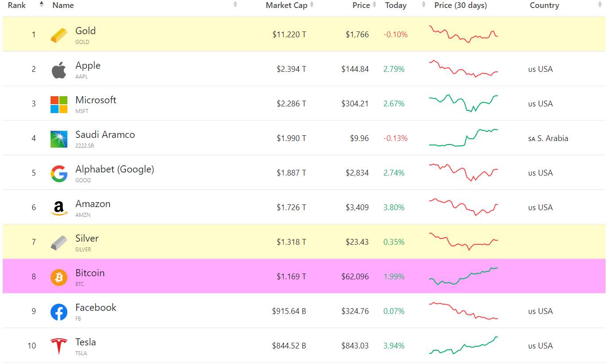
Task: Select Gold's market cap $11.220 T
Action: pos(289,35)
